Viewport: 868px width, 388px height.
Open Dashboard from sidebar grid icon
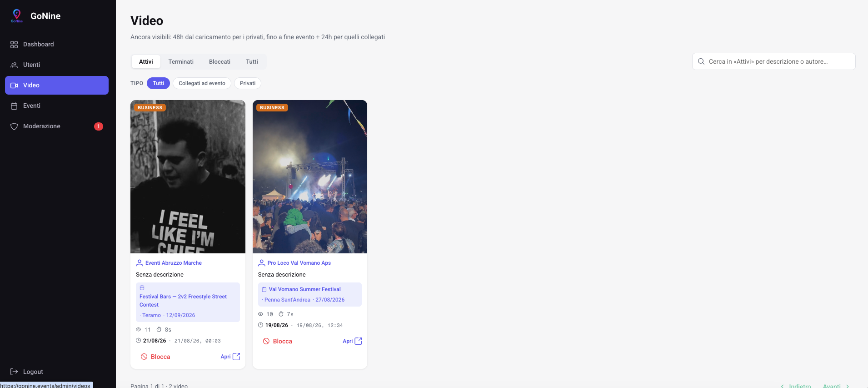tap(14, 45)
